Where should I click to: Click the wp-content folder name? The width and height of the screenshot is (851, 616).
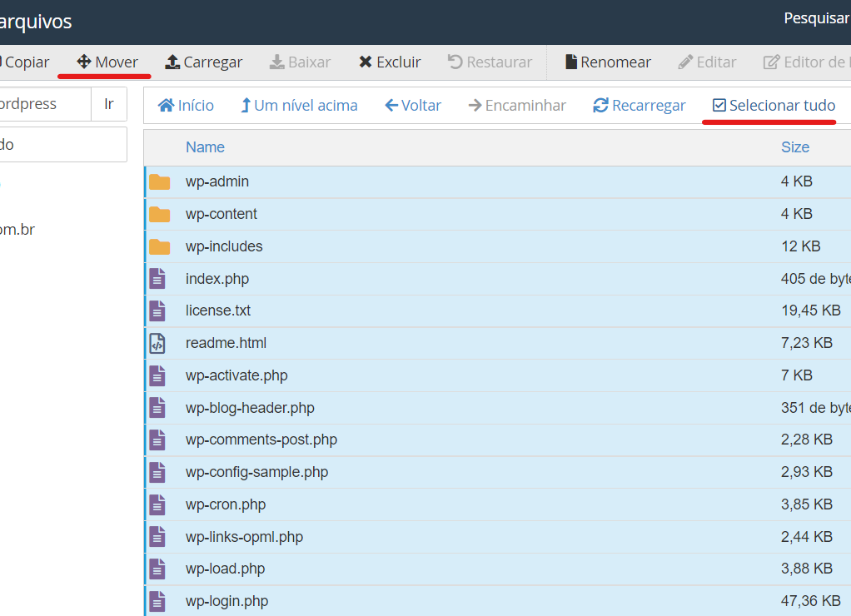click(221, 214)
